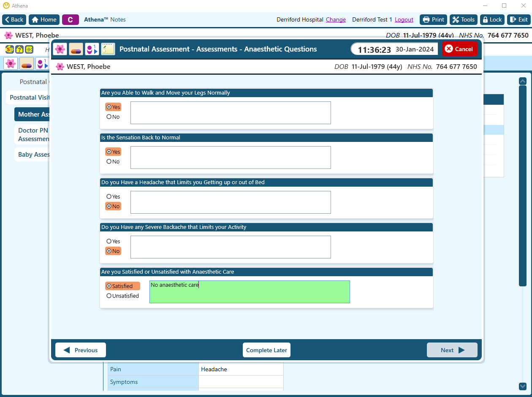Select No for sensation back to normal

(113, 161)
